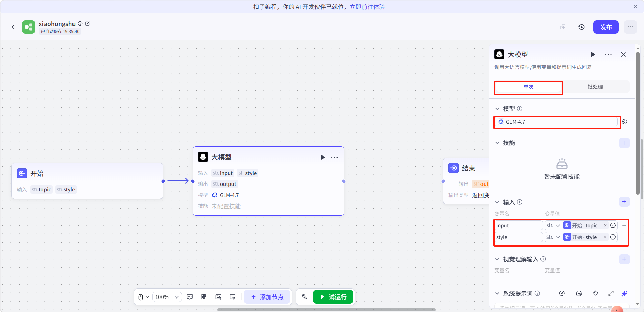The image size is (644, 312).
Task: Open info tooltip next to 输入
Action: (520, 202)
